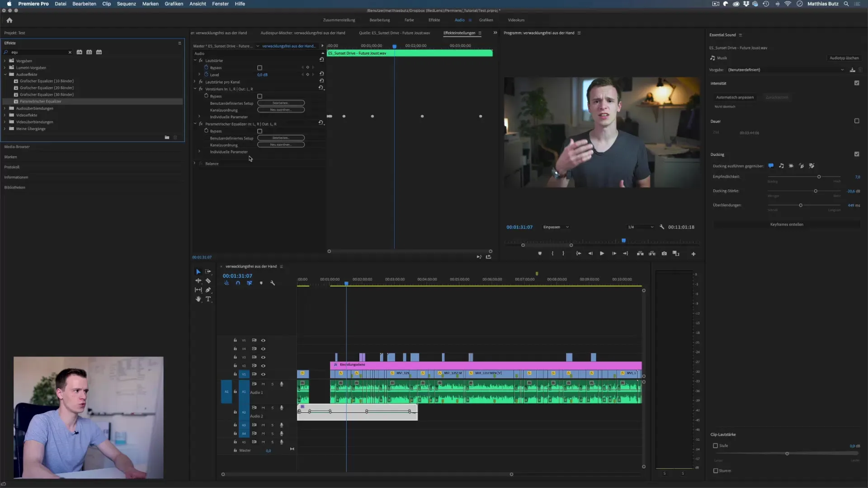Expand Individuelle Parameter under Parametrischer Equalizer

(x=199, y=151)
